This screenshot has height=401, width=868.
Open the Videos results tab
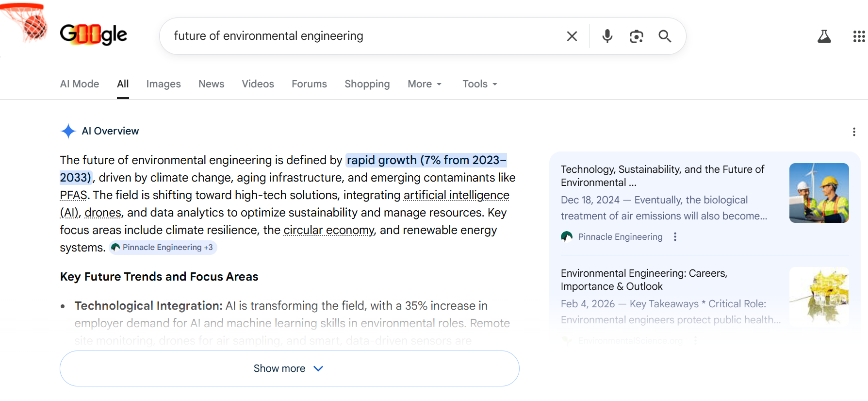258,84
